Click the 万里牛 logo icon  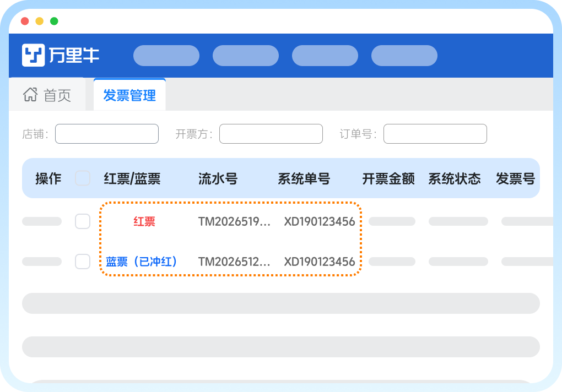[33, 55]
